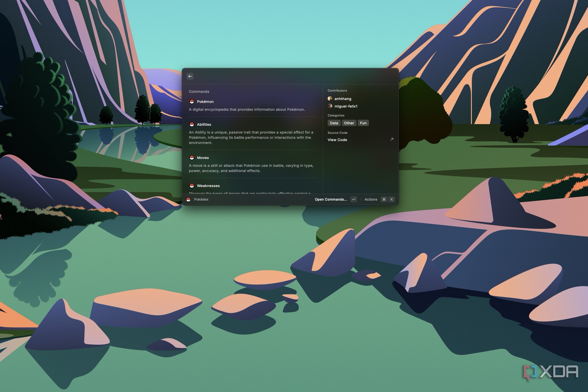Click anhthang's contributor avatar

pos(330,99)
